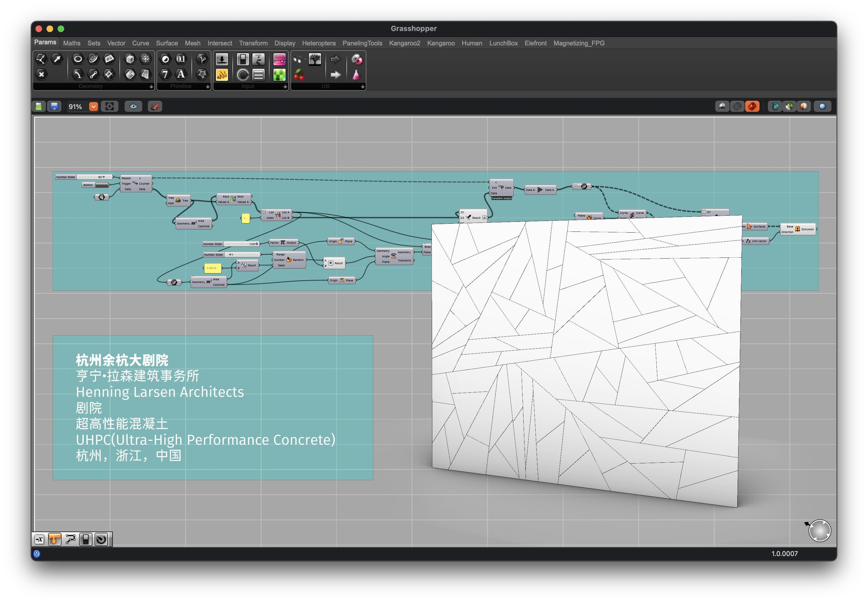
Task: Open the 91% zoom dropdown arrow
Action: (x=93, y=107)
